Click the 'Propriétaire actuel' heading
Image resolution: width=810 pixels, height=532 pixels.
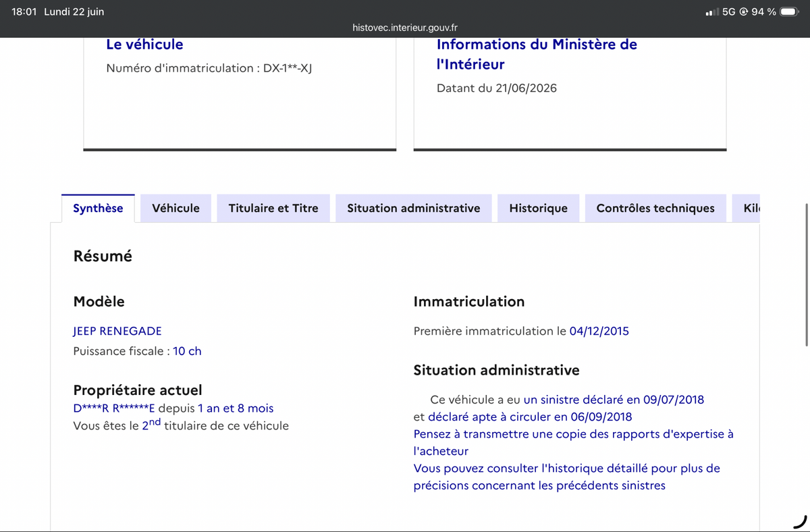pos(138,390)
